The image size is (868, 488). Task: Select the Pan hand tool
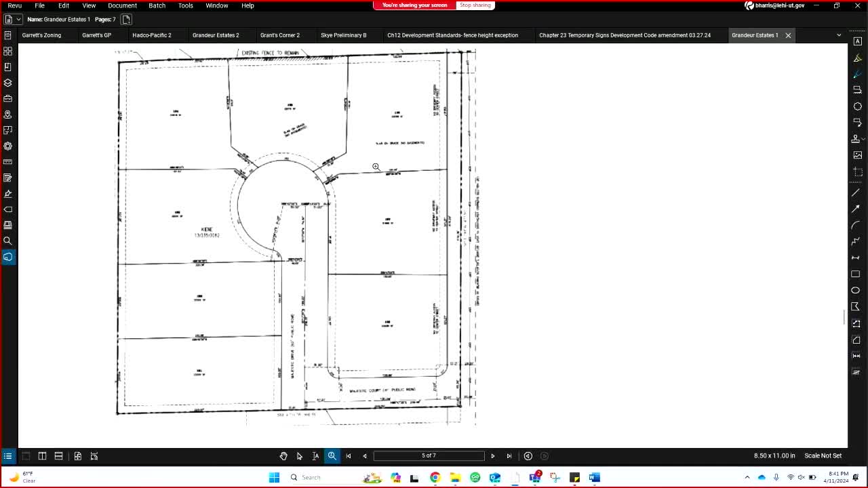coord(283,456)
